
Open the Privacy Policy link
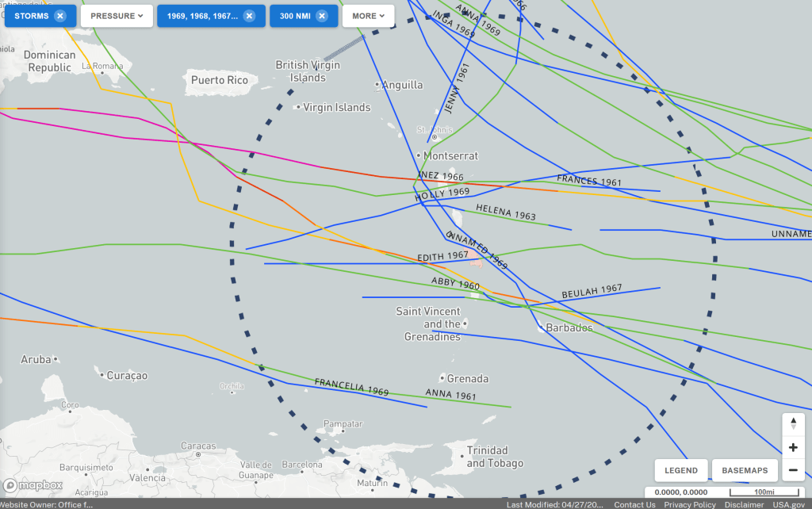[689, 504]
